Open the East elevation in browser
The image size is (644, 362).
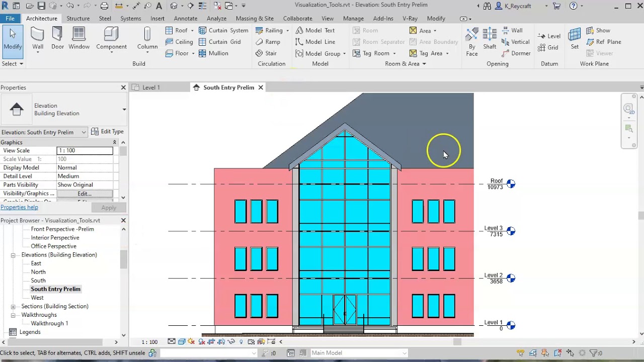click(36, 263)
